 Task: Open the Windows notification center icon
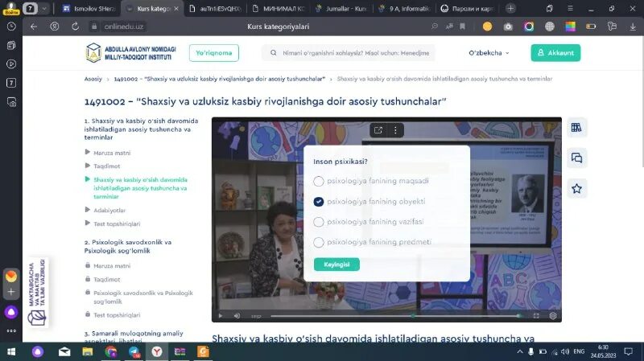pyautogui.click(x=629, y=351)
